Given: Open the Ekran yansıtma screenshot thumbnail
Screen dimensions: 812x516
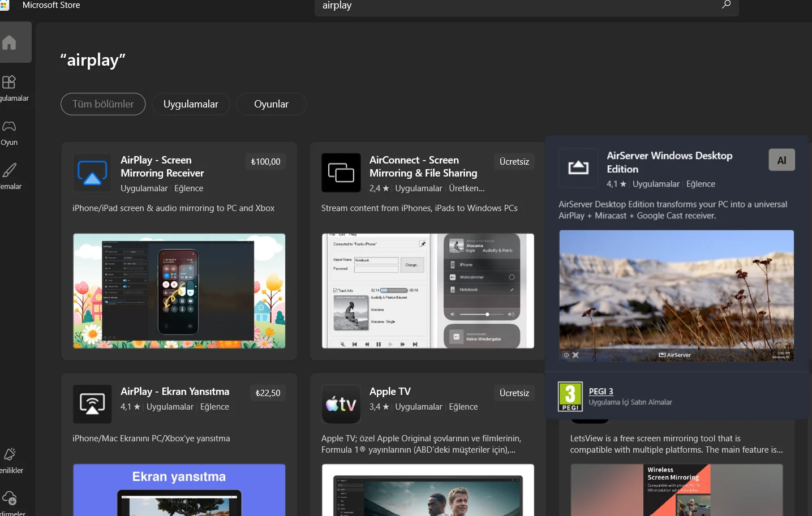Looking at the screenshot, I should point(179,490).
